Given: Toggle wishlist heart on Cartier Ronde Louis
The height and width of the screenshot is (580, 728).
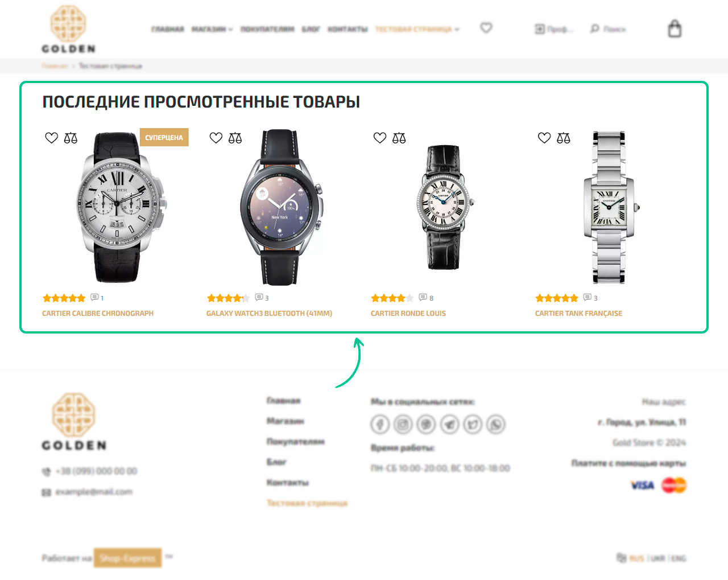Looking at the screenshot, I should point(380,138).
